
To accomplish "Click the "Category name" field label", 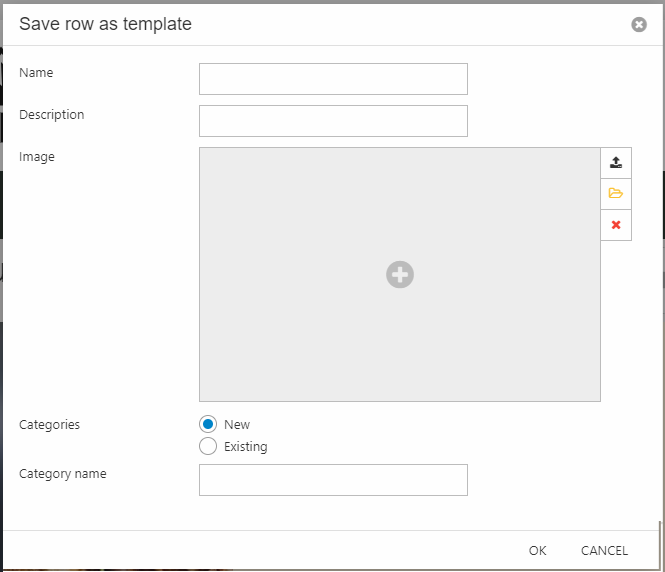I will (x=63, y=474).
